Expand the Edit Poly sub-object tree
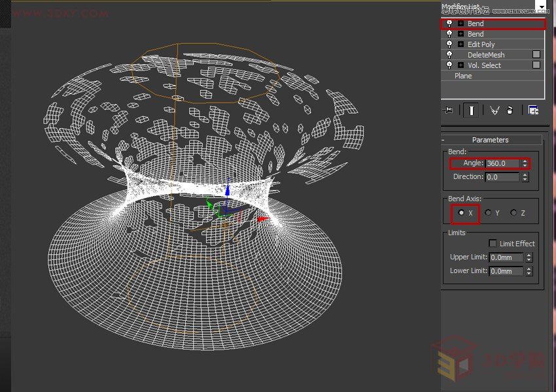 460,44
